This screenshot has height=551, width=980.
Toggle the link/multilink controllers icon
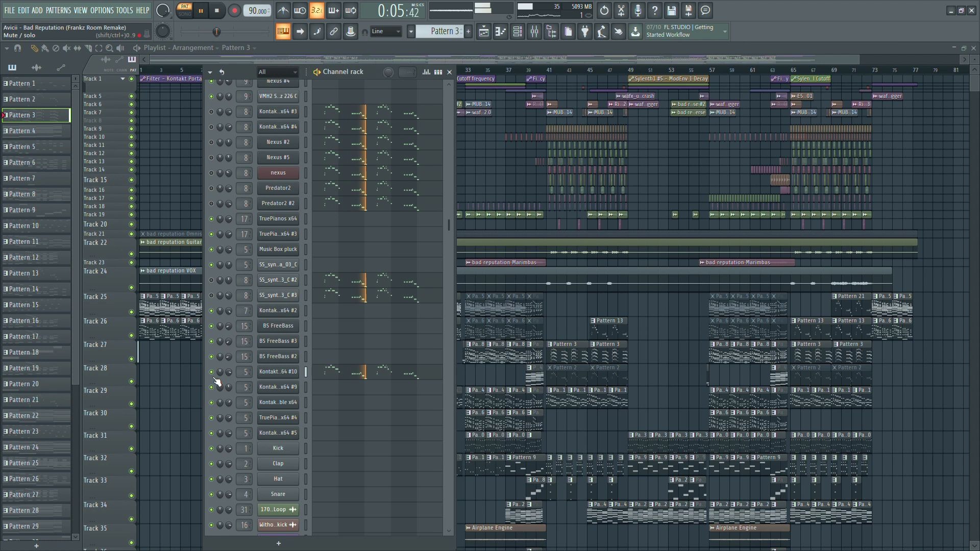coord(333,32)
